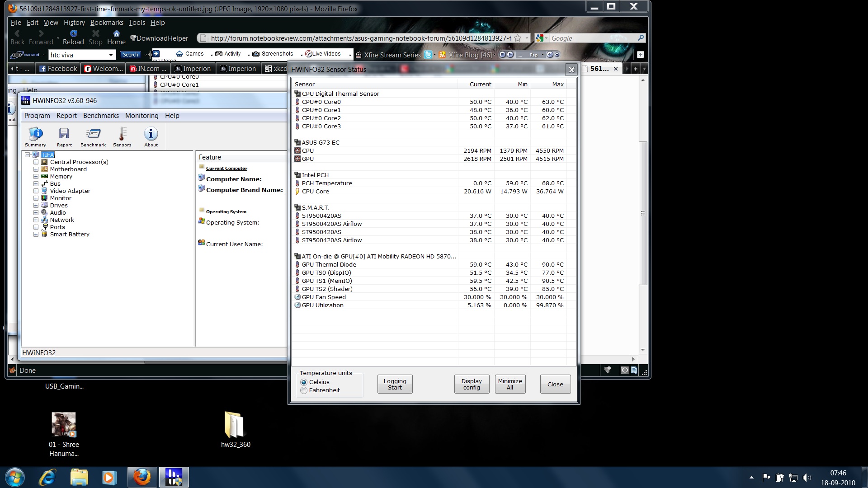The width and height of the screenshot is (868, 488).
Task: Click the Google search magnifier icon
Action: click(641, 38)
